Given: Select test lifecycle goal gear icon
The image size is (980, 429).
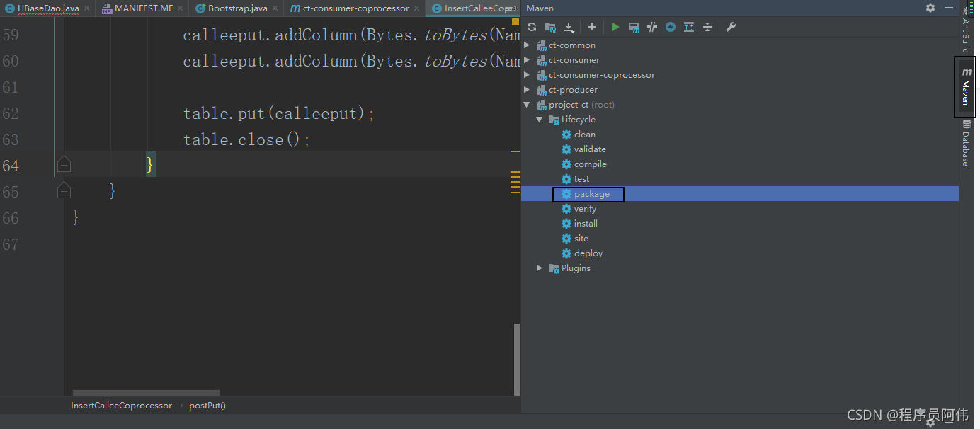Looking at the screenshot, I should point(566,179).
